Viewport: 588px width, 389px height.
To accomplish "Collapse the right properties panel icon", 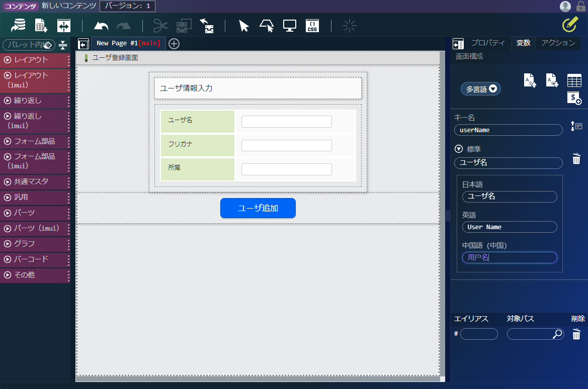I will 458,44.
